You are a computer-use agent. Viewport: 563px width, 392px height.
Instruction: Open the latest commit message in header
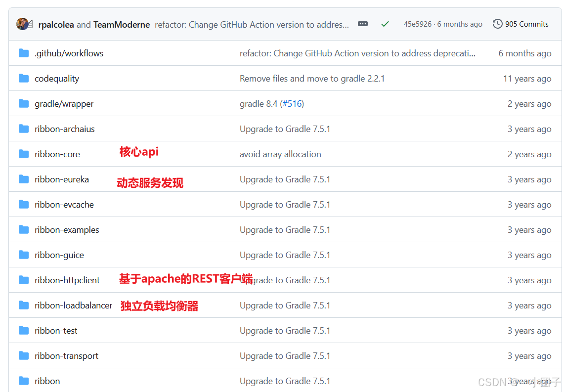point(252,24)
